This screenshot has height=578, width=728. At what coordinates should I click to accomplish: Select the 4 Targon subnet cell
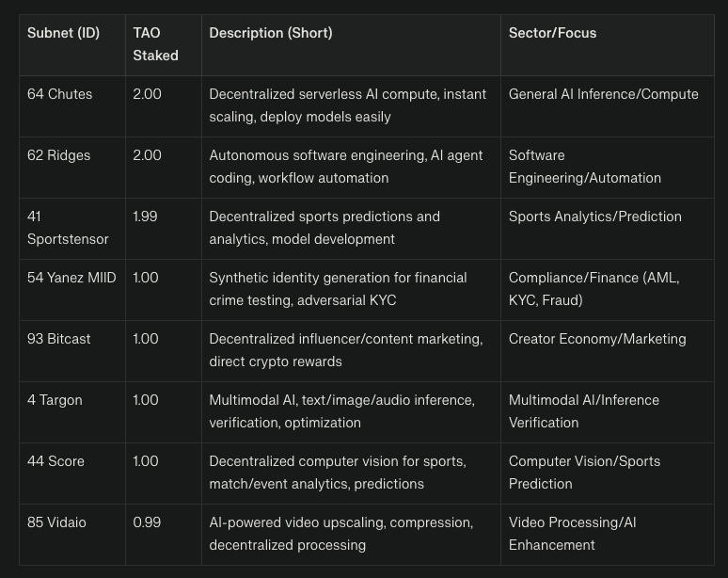coord(55,400)
